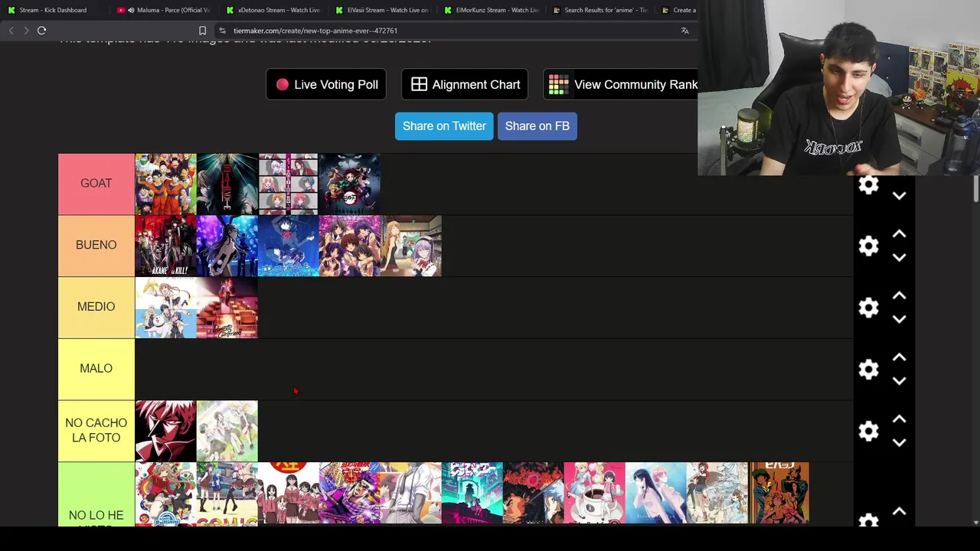Open View Community Rank button

(x=621, y=84)
